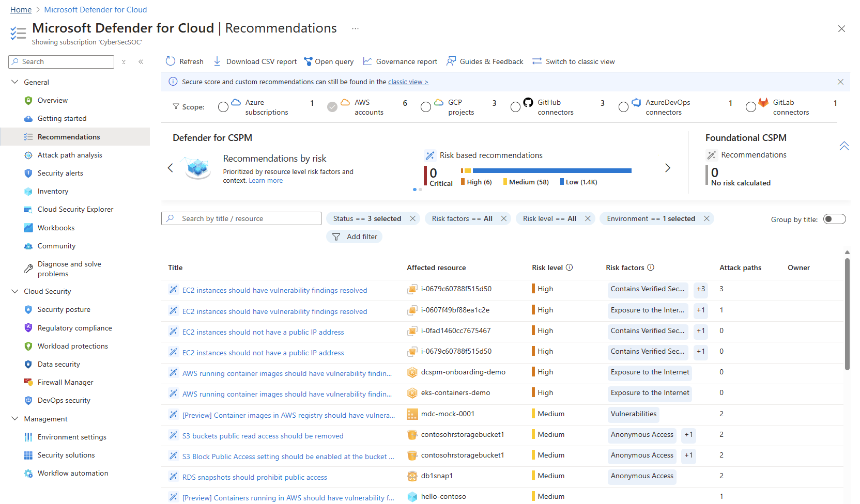
Task: Select the GitLab connectors scope radio button
Action: tap(751, 107)
